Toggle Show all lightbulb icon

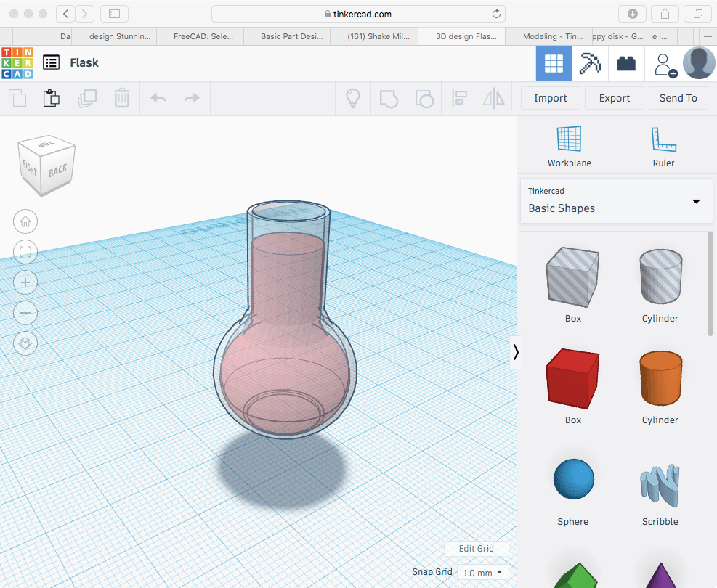353,99
